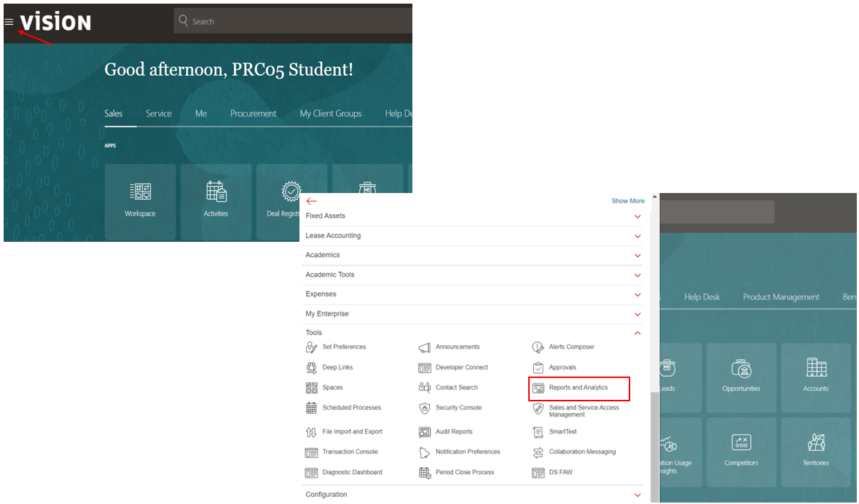This screenshot has width=859, height=504.
Task: Expand the Fixed Assets section
Action: tap(638, 216)
